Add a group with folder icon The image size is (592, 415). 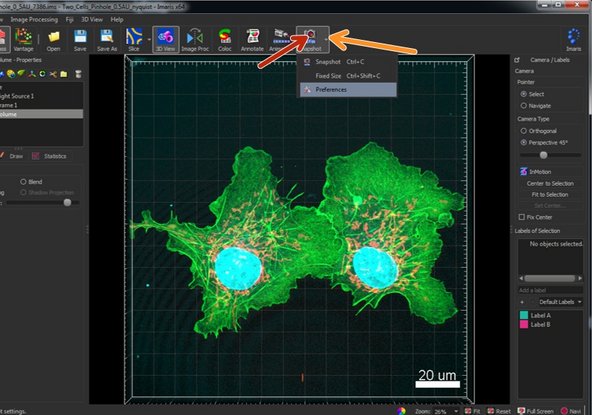64,74
